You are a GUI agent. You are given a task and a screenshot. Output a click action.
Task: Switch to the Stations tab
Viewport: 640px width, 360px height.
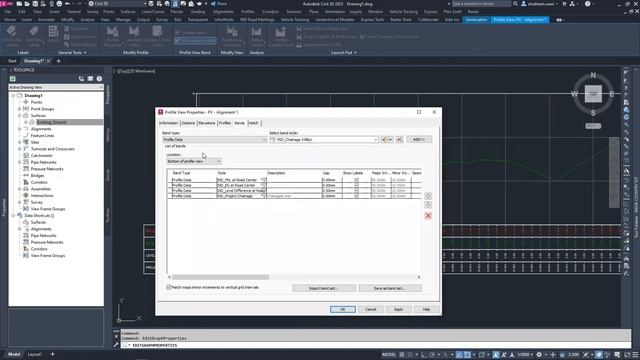coord(188,123)
